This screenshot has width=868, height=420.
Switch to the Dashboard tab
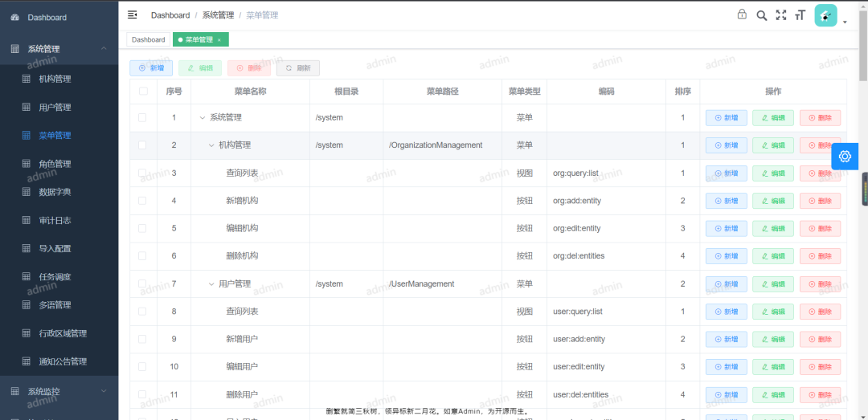[148, 39]
